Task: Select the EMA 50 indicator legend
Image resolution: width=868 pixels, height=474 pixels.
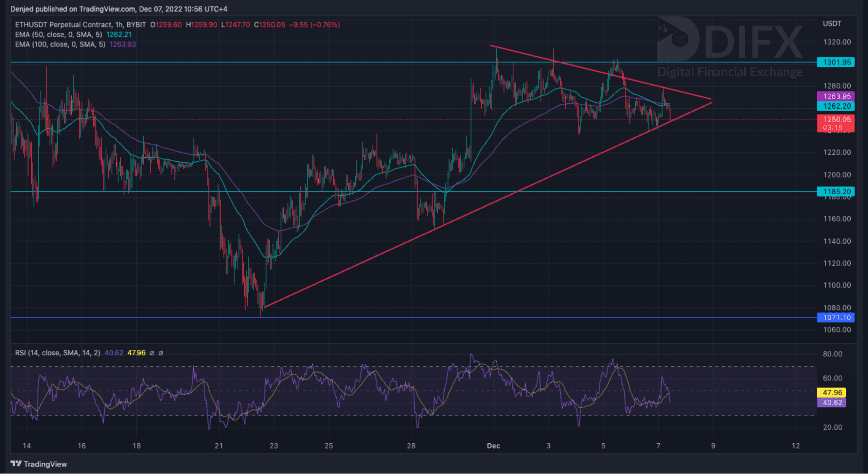Action: (x=58, y=35)
